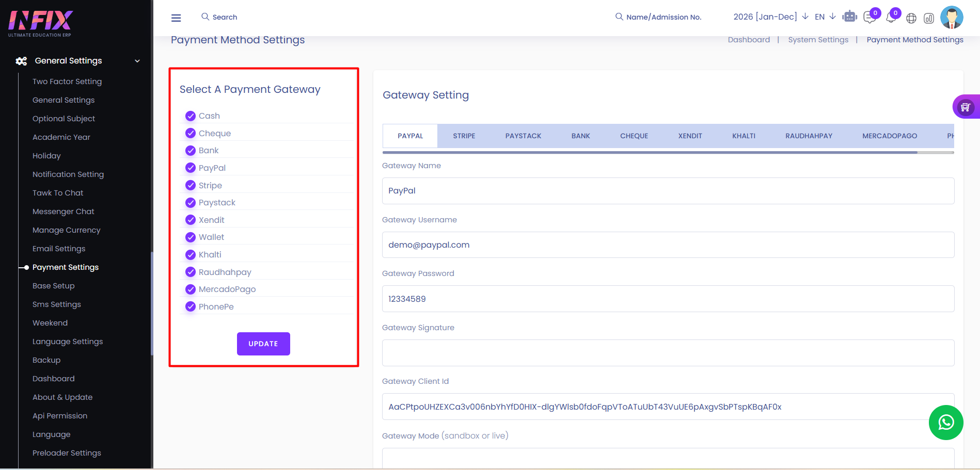The image size is (980, 470).
Task: Open Sms Settings in sidebar
Action: [57, 304]
